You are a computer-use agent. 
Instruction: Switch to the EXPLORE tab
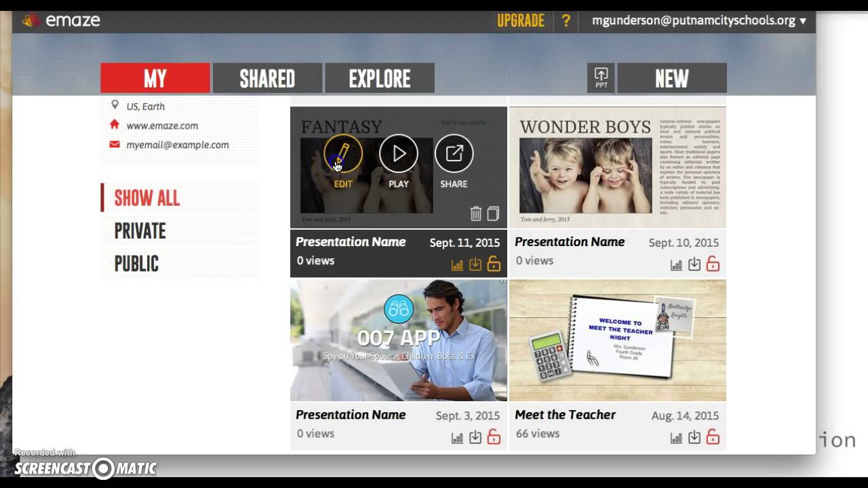(x=380, y=78)
